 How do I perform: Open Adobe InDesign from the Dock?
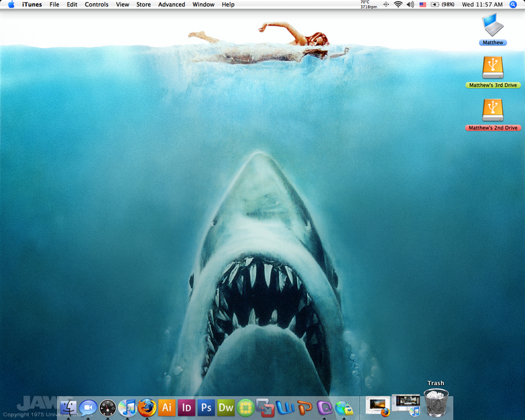(x=186, y=408)
